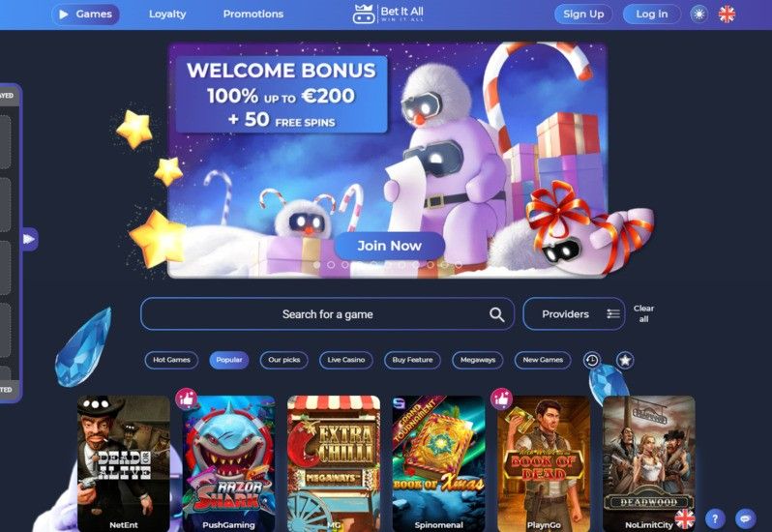
Task: Open language selector UK flag in header
Action: pos(727,15)
